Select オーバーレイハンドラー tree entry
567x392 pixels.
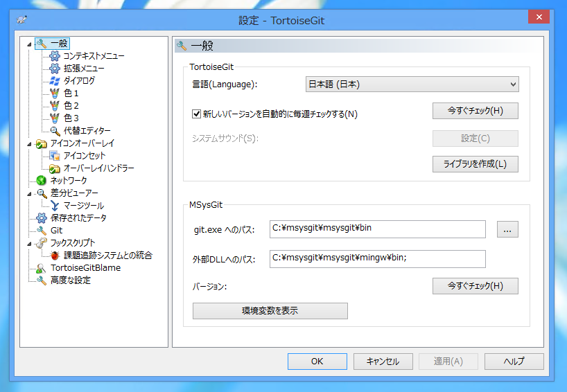coord(98,168)
